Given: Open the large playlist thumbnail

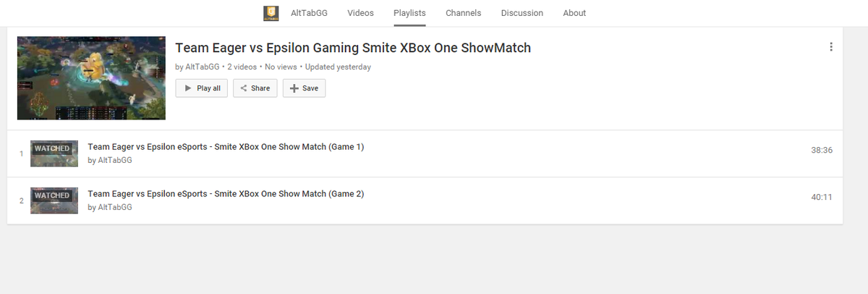Looking at the screenshot, I should 91,78.
